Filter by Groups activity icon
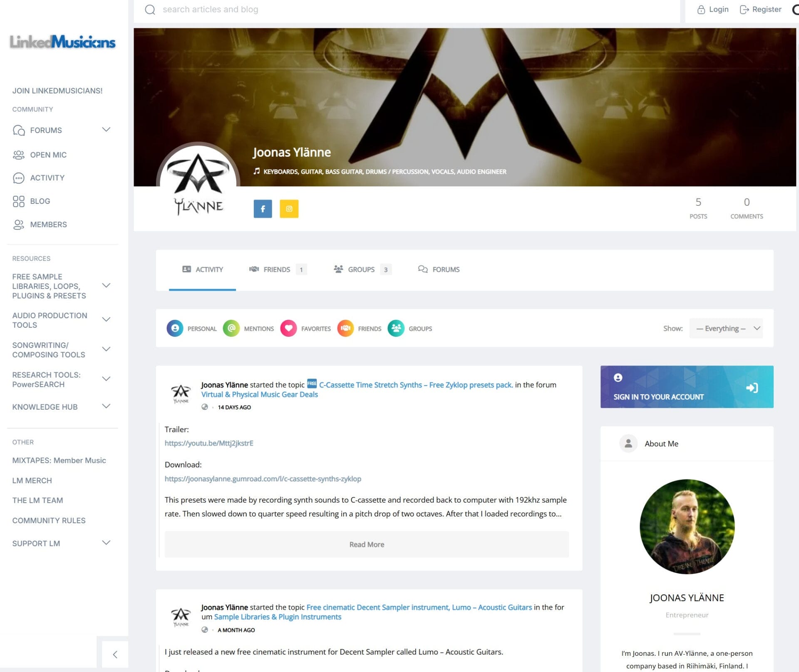 pyautogui.click(x=396, y=329)
